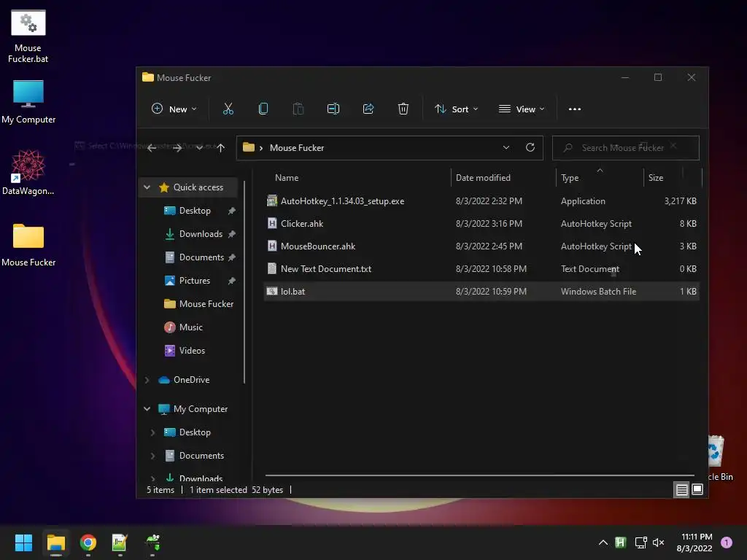747x560 pixels.
Task: Open Pictures in Quick access
Action: pyautogui.click(x=194, y=281)
